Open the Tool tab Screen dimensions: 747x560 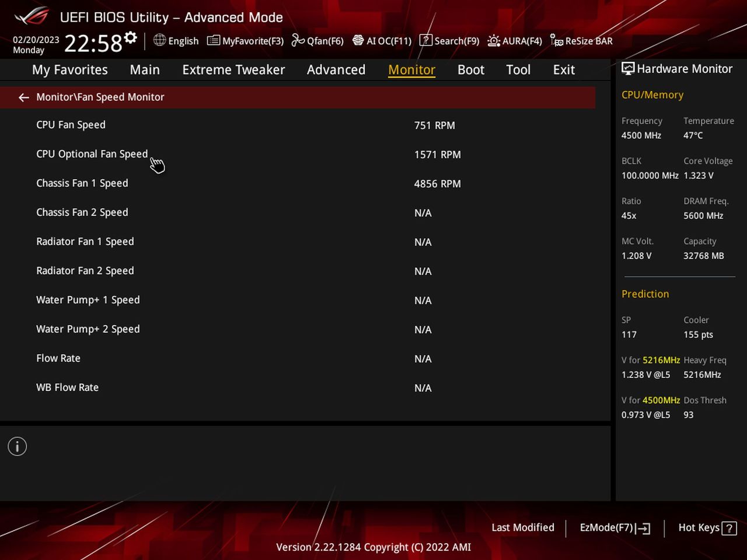(518, 70)
